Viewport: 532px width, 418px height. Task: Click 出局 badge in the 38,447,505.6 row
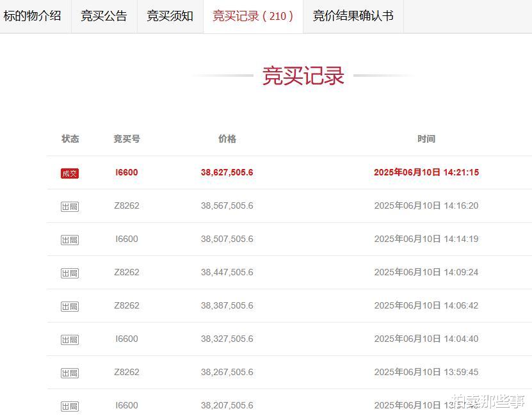coord(70,273)
